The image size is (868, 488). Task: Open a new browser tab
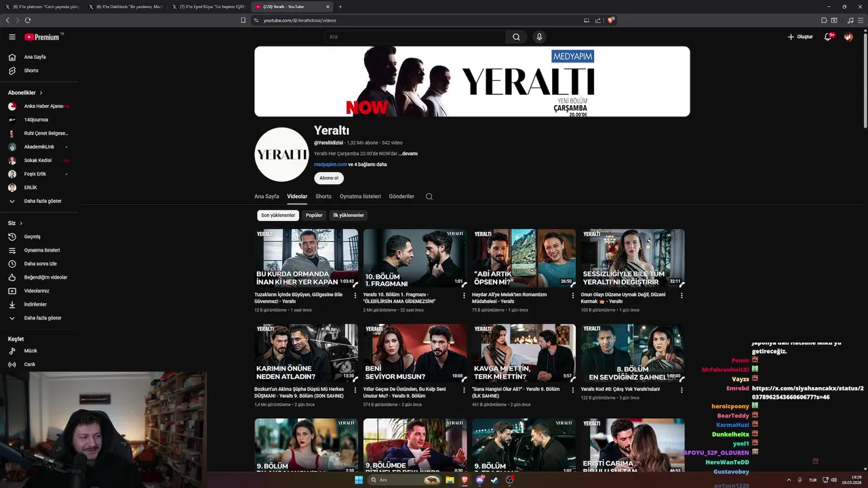tap(340, 7)
